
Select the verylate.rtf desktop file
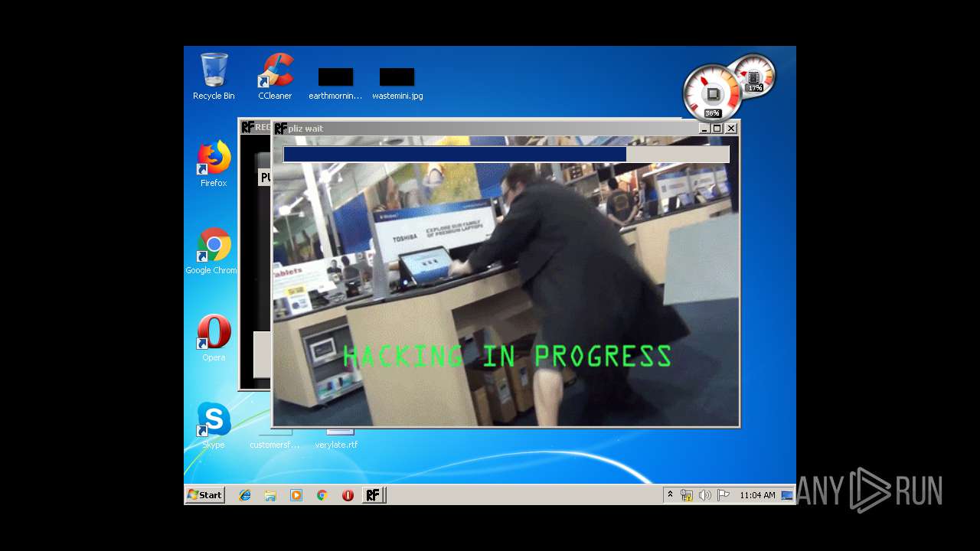click(x=336, y=439)
